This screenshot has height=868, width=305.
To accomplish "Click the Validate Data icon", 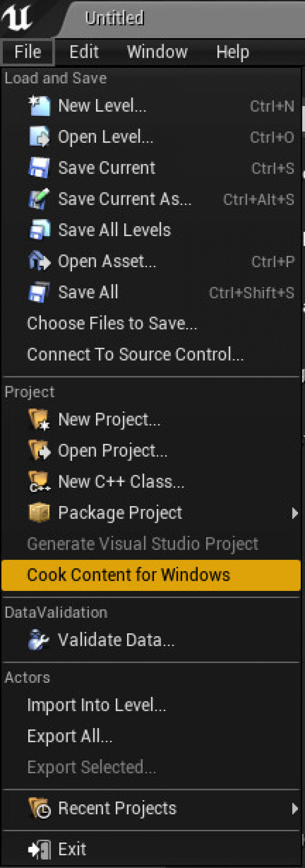I will click(x=39, y=639).
